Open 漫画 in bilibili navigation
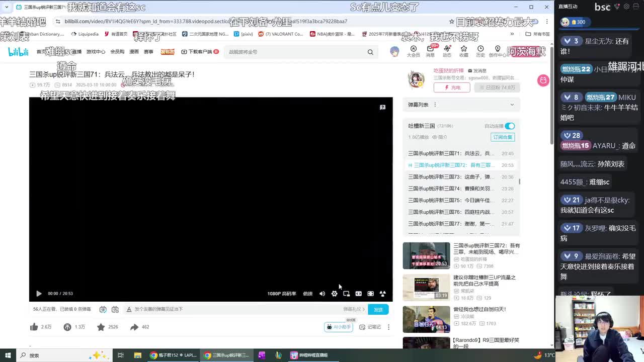 point(134,52)
